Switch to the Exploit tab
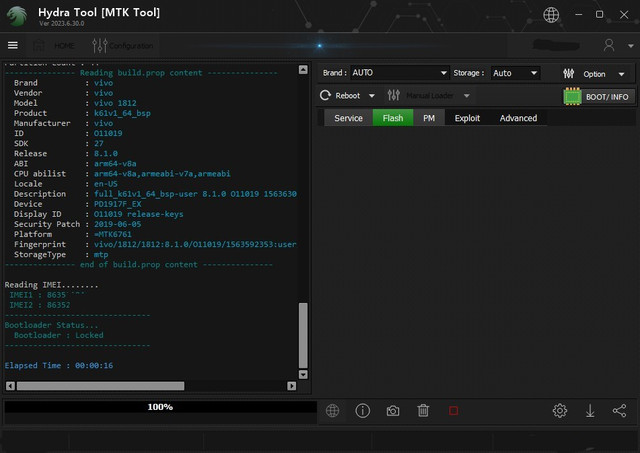This screenshot has width=640, height=453. (x=467, y=118)
